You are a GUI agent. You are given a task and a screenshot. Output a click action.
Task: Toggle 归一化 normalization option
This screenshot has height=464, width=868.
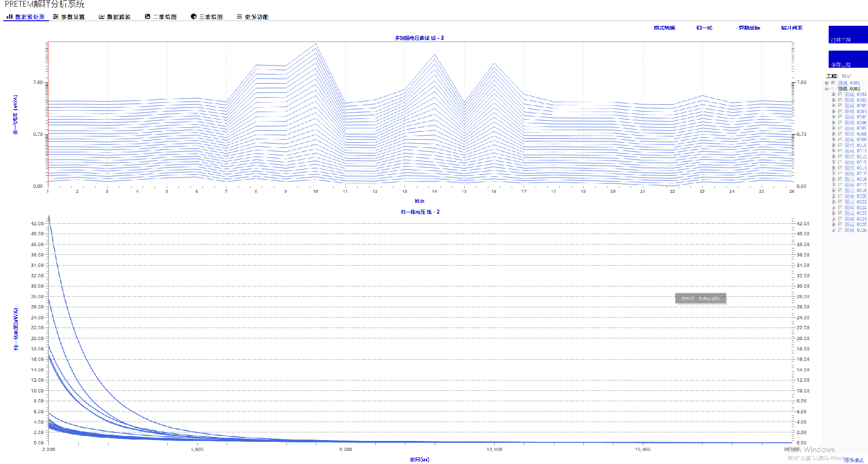point(704,28)
